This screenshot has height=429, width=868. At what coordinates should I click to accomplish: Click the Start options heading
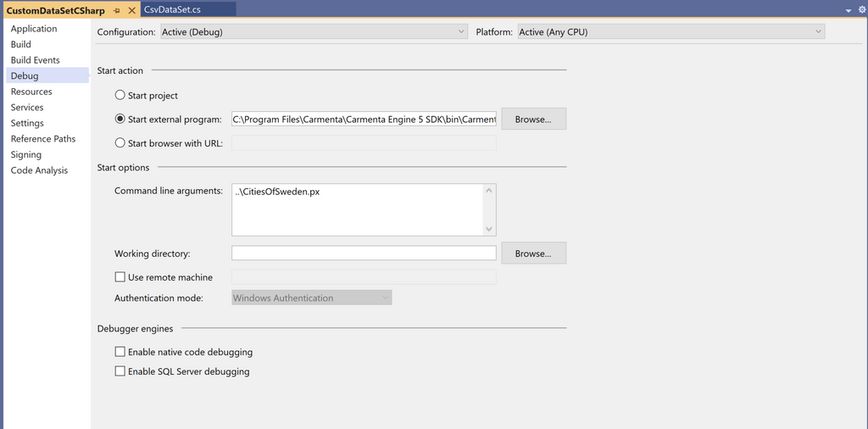tap(124, 167)
